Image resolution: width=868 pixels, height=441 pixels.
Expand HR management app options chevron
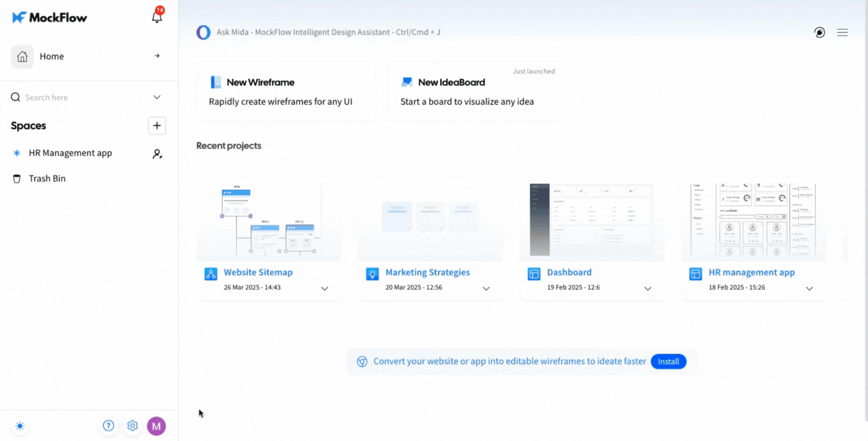[809, 288]
